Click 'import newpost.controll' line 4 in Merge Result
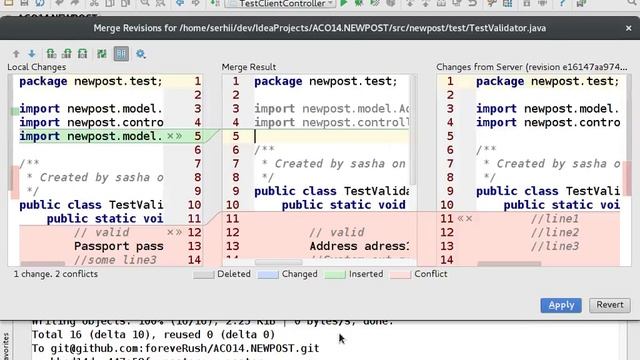The image size is (640, 360). coord(331,122)
